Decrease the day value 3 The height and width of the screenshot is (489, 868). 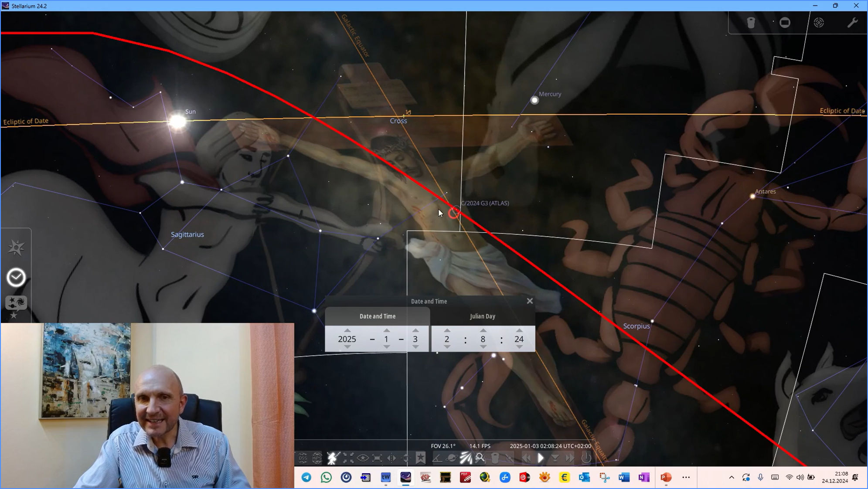pos(415,347)
